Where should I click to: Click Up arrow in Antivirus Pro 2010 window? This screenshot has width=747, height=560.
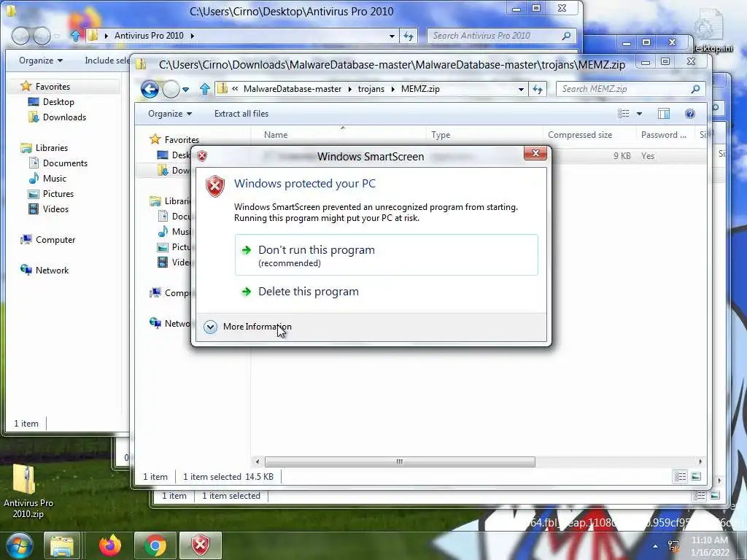(x=75, y=36)
